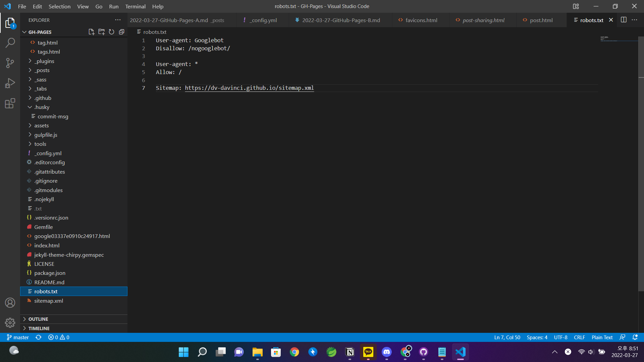Collapse all folders in explorer
The height and width of the screenshot is (362, 644).
click(121, 32)
